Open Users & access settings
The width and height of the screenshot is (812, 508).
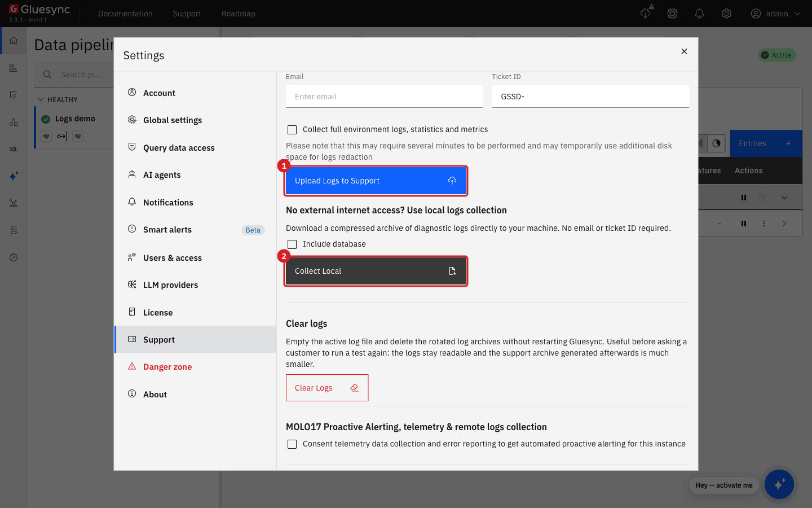(x=195, y=258)
